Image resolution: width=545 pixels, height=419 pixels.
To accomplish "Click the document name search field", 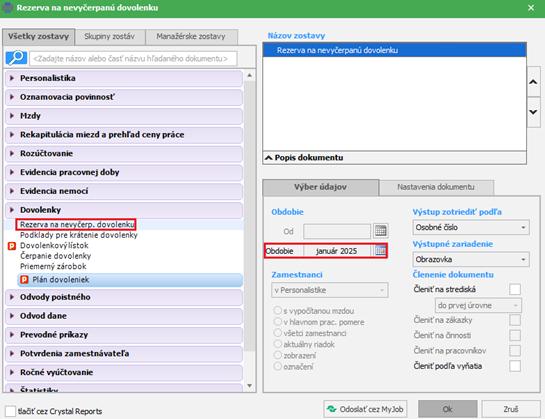I will point(133,58).
